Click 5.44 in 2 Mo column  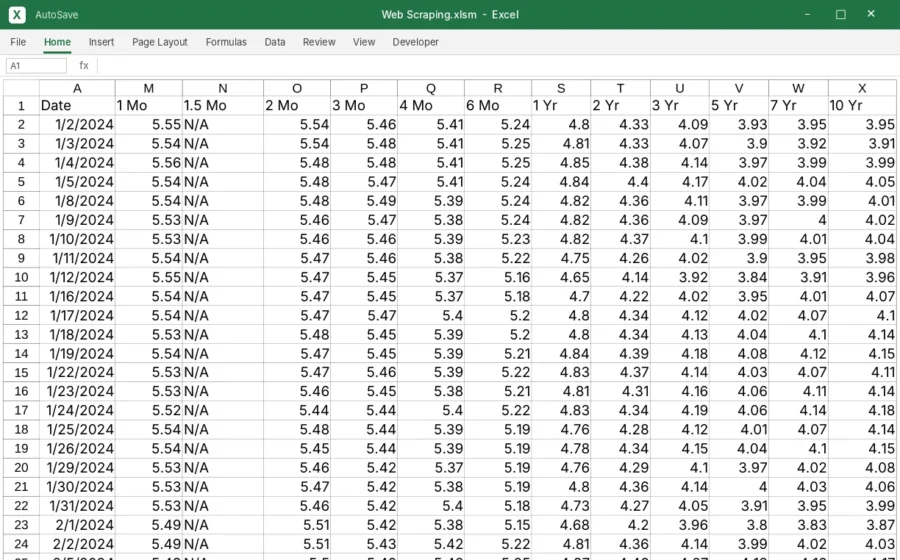[297, 411]
